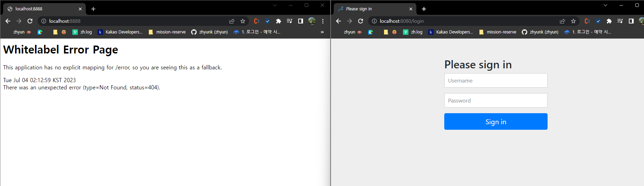Open the orange C extension in left window
The width and height of the screenshot is (644, 186).
[256, 21]
